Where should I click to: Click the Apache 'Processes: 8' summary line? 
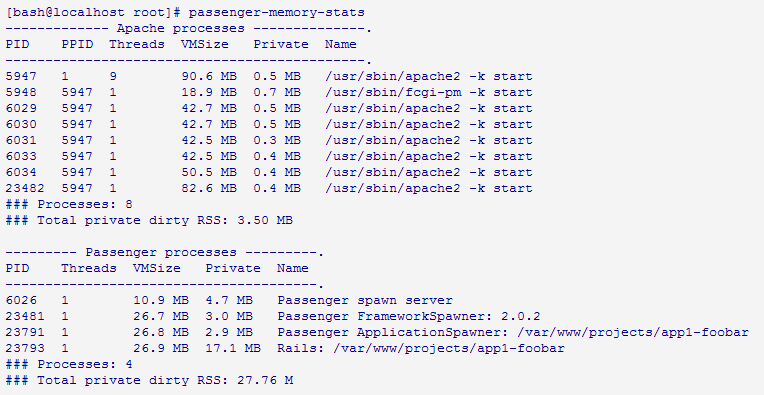point(69,204)
